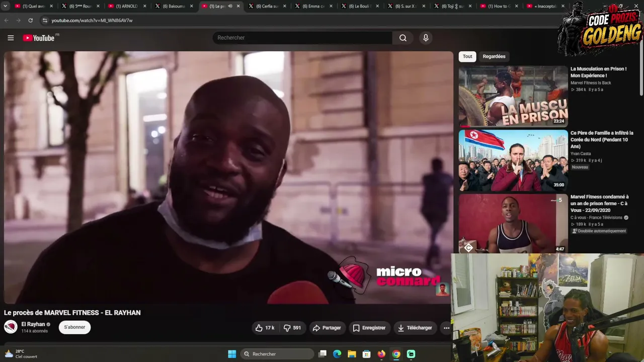Screen dimensions: 644x362
Task: Go forward in browser history
Action: coord(18,20)
